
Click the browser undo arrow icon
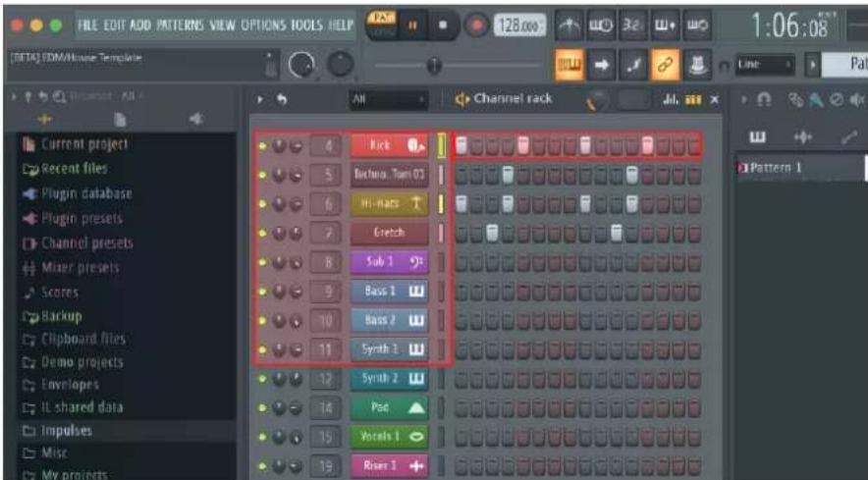tap(43, 97)
